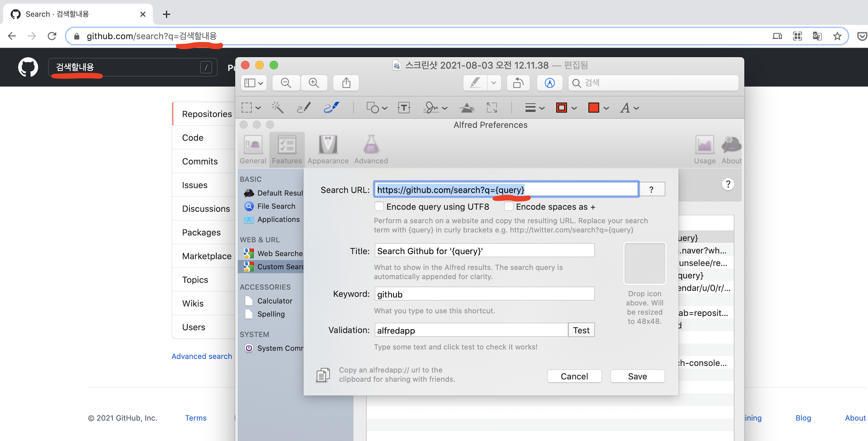The height and width of the screenshot is (441, 868).
Task: Open the red fill color swatch
Action: (594, 108)
